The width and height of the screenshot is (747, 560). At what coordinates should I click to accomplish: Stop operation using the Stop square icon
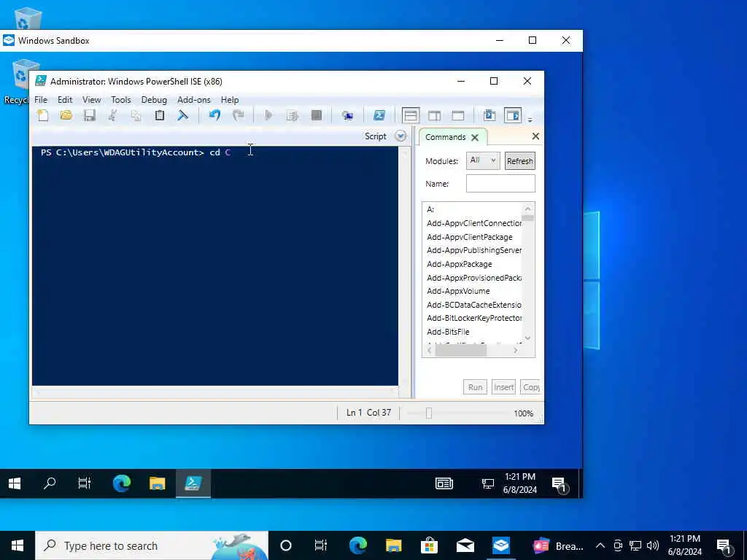pos(317,116)
